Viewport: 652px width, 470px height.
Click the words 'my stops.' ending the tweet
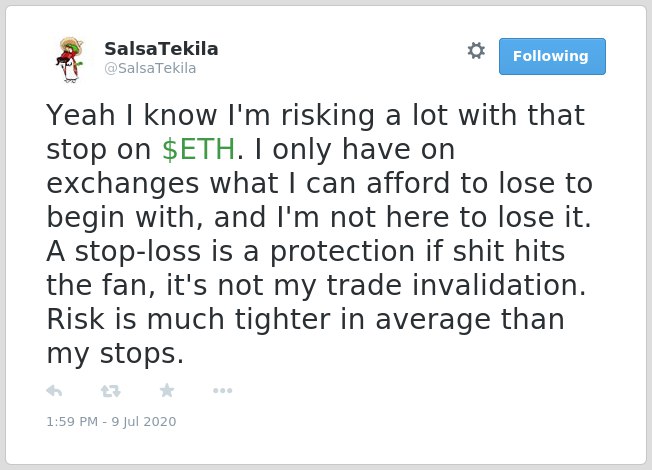pyautogui.click(x=115, y=354)
